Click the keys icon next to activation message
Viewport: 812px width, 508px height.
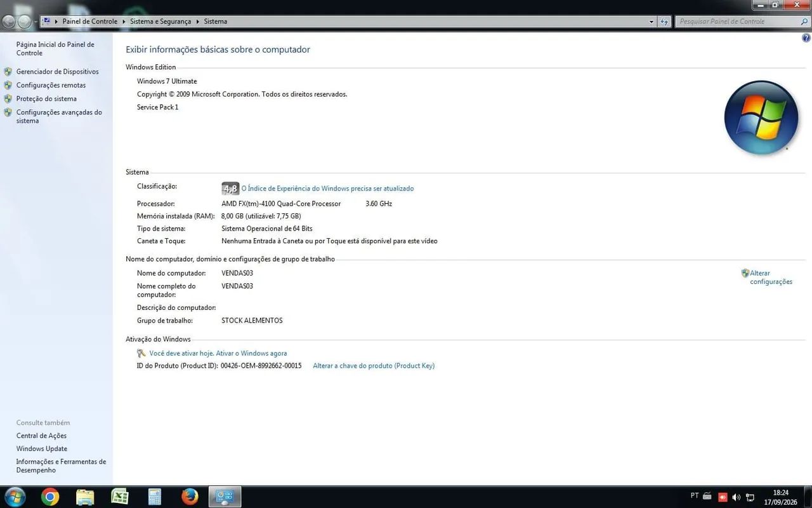[141, 353]
